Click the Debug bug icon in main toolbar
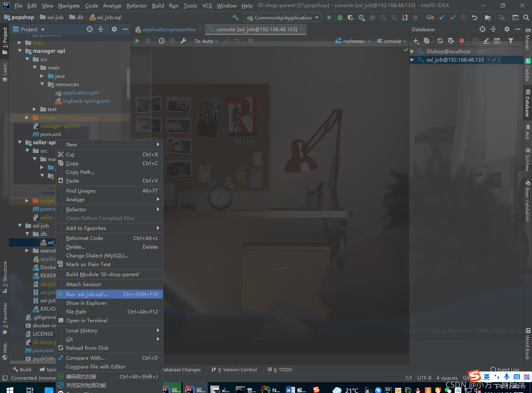532x393 pixels. (x=340, y=17)
